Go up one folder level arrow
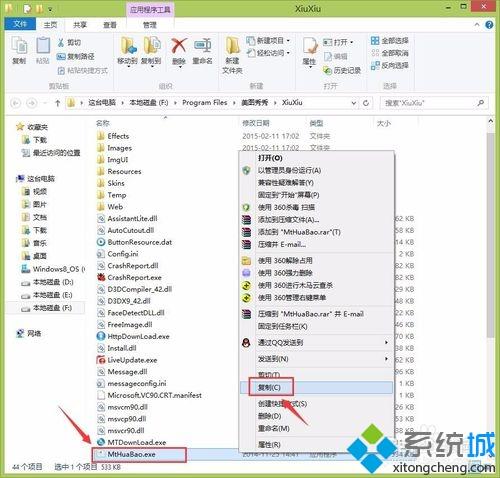The width and height of the screenshot is (500, 478). click(x=57, y=103)
